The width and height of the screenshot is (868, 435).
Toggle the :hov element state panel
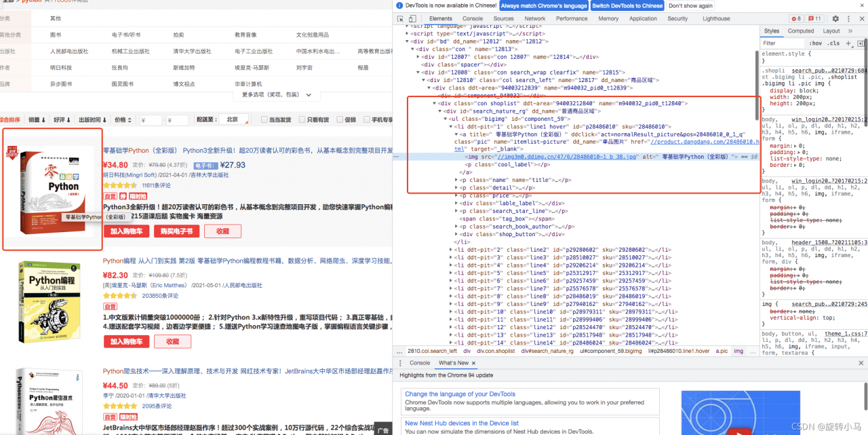point(816,43)
